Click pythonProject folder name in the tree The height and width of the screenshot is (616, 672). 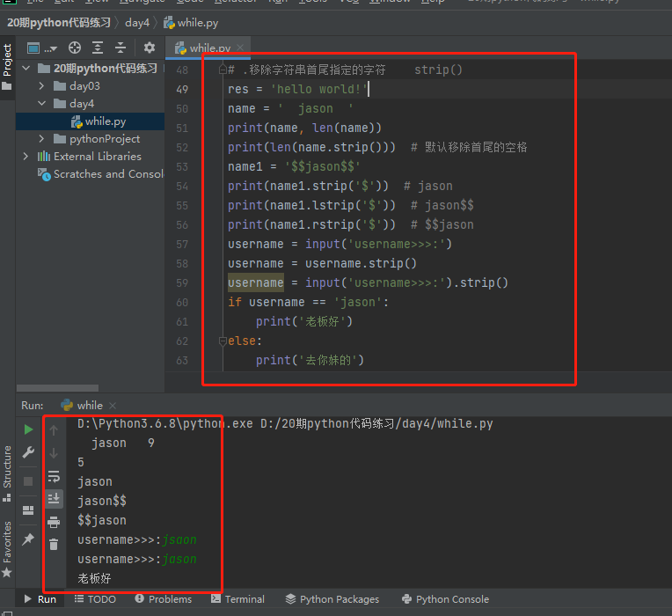coord(105,139)
